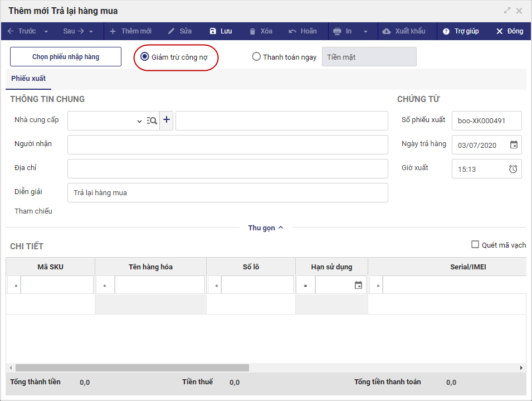This screenshot has height=401, width=532.
Task: Open Tên hàng hóa filter operator button
Action: click(105, 285)
